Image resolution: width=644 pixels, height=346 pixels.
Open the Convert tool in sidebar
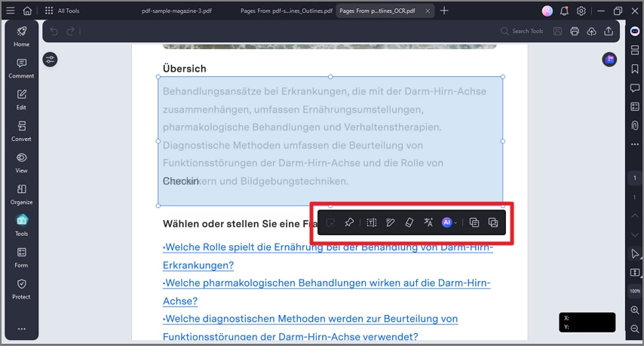pyautogui.click(x=21, y=131)
